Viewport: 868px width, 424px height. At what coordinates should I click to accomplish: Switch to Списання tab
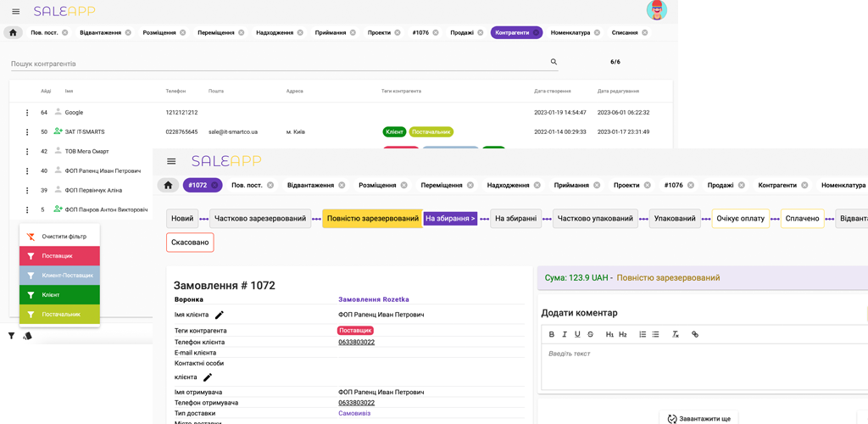click(625, 33)
